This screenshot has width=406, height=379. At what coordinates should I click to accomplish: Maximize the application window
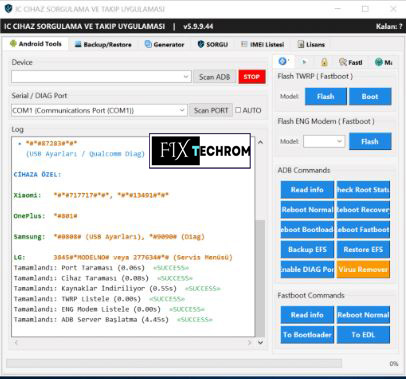[365, 9]
